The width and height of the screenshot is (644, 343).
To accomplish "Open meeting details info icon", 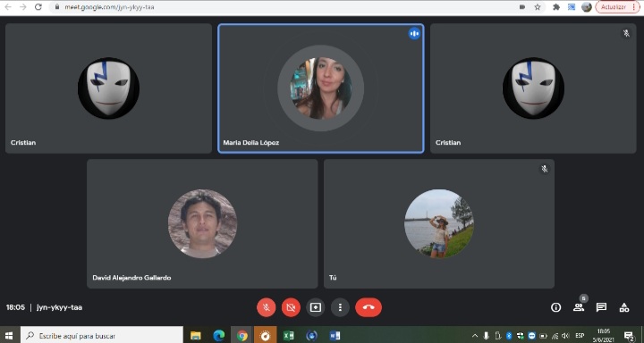I will (555, 307).
